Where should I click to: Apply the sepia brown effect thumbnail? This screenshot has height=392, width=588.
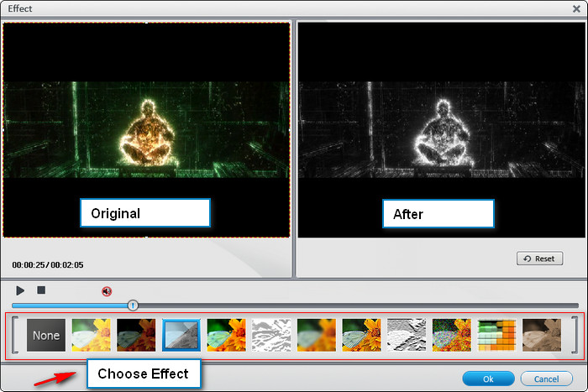click(542, 335)
